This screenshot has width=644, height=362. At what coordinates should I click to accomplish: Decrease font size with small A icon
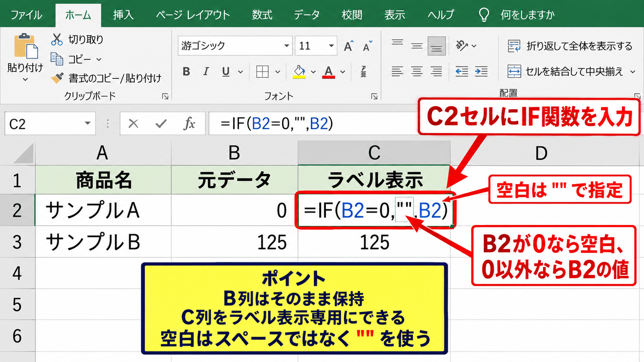[x=368, y=46]
